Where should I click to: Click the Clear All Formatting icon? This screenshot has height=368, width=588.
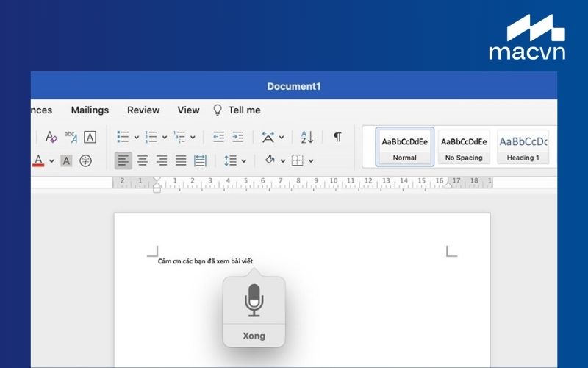click(x=51, y=137)
